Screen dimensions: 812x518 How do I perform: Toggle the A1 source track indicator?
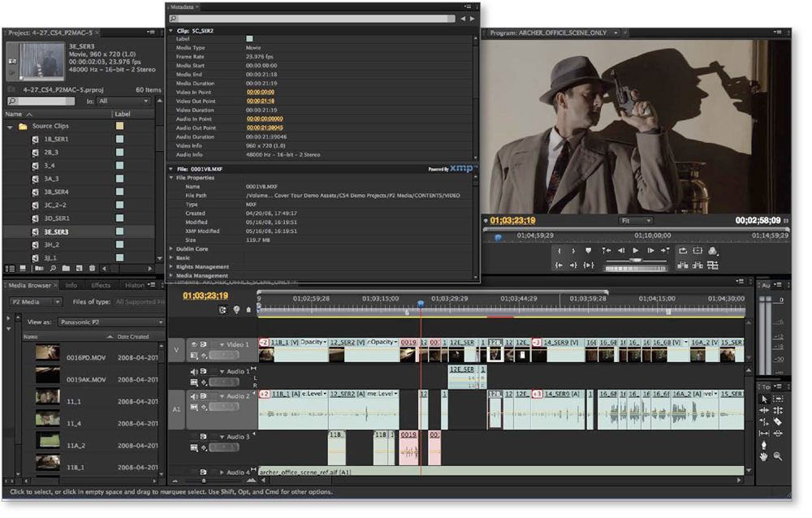pos(176,409)
